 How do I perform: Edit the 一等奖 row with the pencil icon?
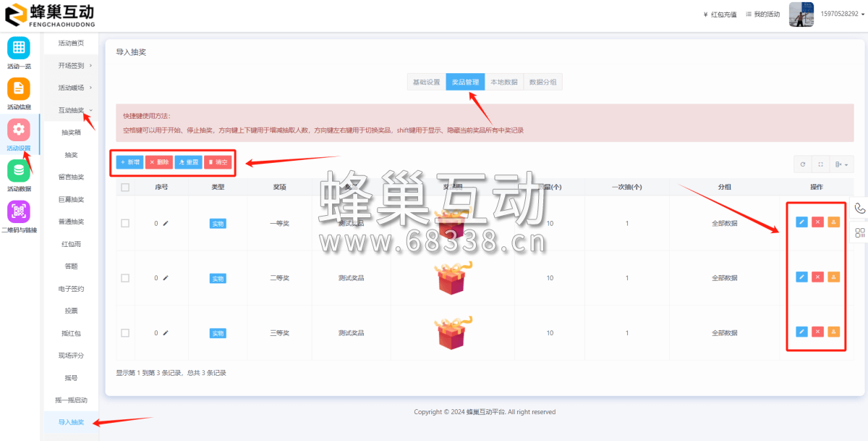pos(801,222)
